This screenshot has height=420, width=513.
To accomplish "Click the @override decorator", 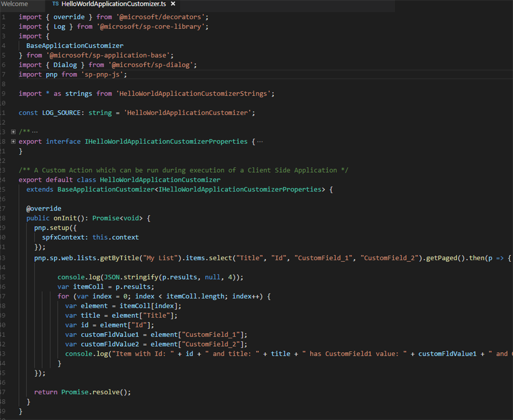I will click(x=44, y=208).
